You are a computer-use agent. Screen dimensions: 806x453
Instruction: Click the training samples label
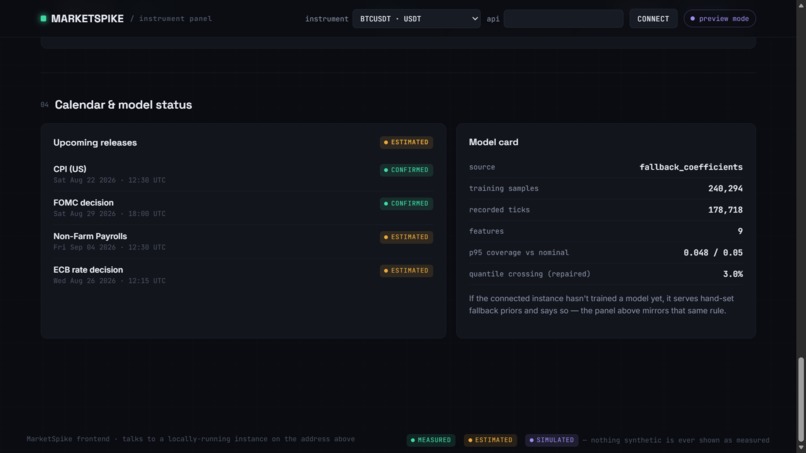click(x=504, y=188)
